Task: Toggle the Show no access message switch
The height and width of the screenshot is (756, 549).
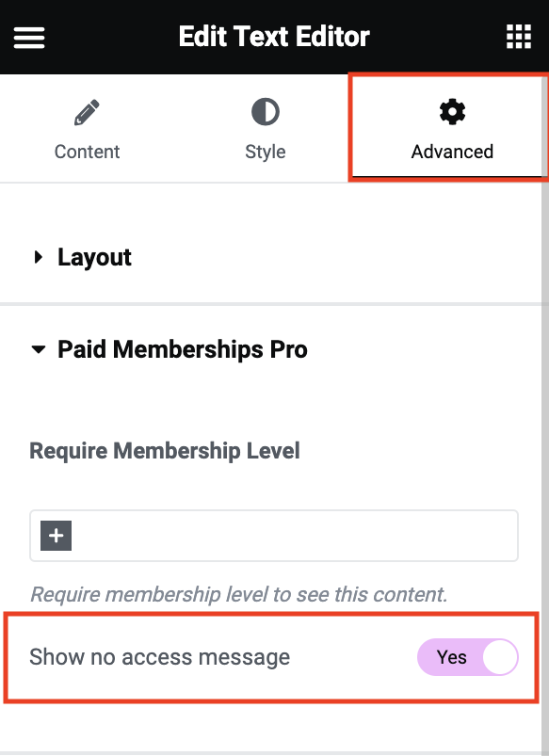Action: (x=467, y=657)
